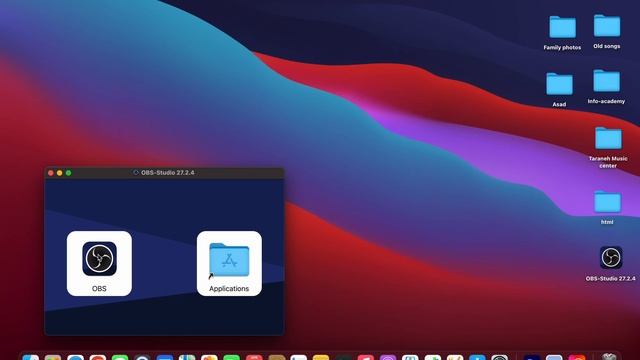This screenshot has width=640, height=360.
Task: Open the Family photos folder on desktop
Action: point(562,27)
